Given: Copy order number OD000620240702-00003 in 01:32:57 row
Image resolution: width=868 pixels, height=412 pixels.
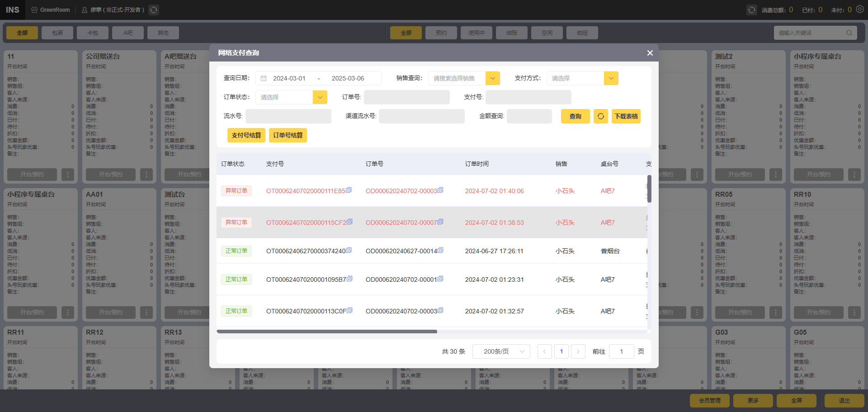Looking at the screenshot, I should 441,311.
